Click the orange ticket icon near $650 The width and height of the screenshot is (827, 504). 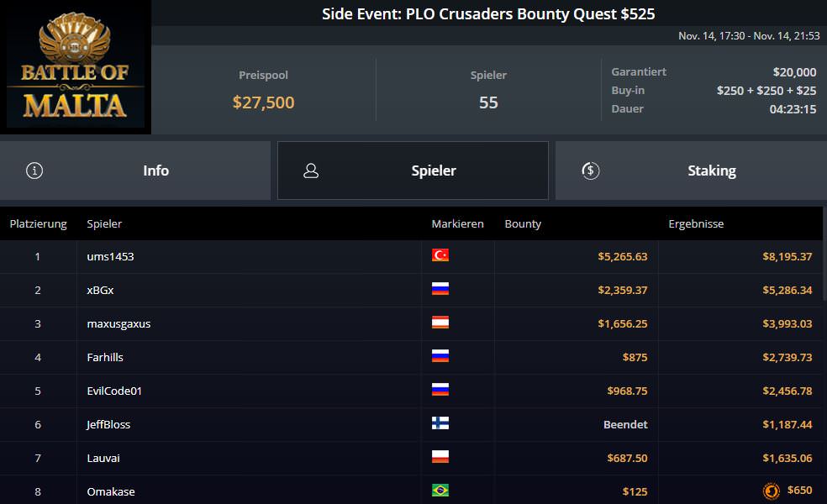point(771,491)
